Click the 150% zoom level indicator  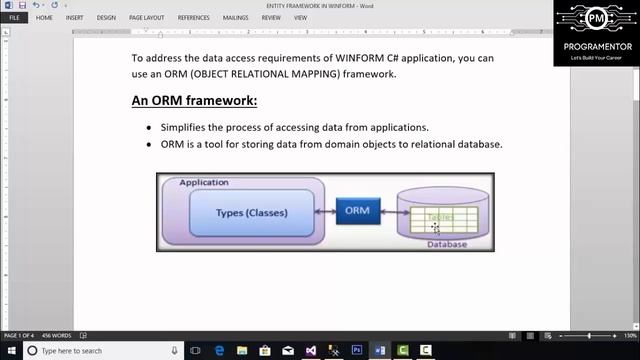(x=630, y=336)
